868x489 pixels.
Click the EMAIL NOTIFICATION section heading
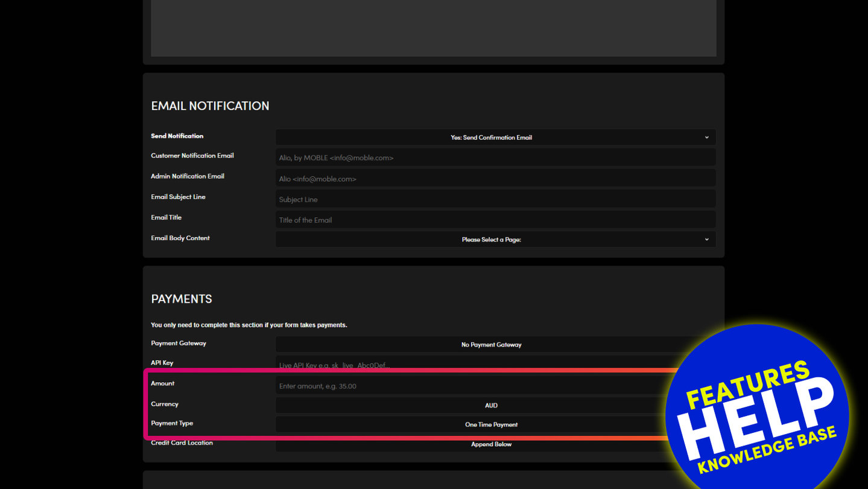click(210, 106)
